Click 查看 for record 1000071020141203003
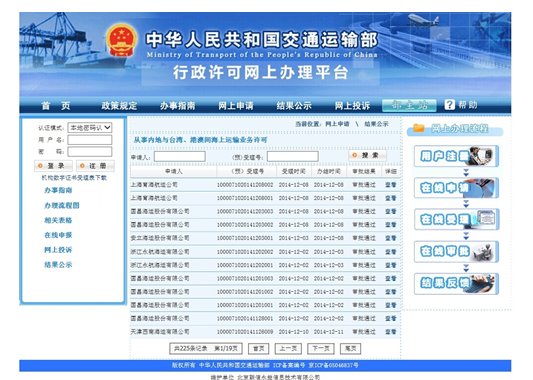Screen dimensions: 533x380 click(x=391, y=211)
